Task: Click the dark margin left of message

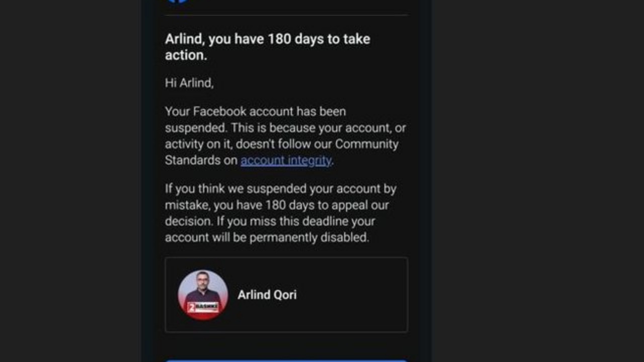Action: pos(70,181)
